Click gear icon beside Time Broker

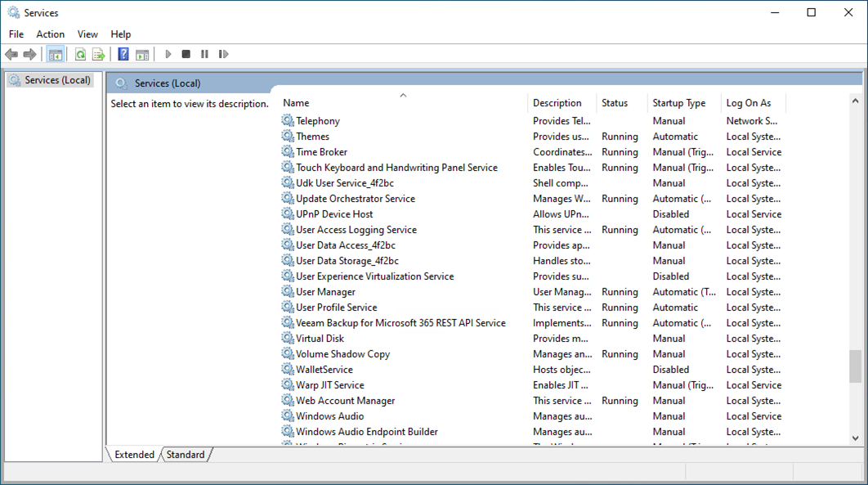pyautogui.click(x=288, y=151)
